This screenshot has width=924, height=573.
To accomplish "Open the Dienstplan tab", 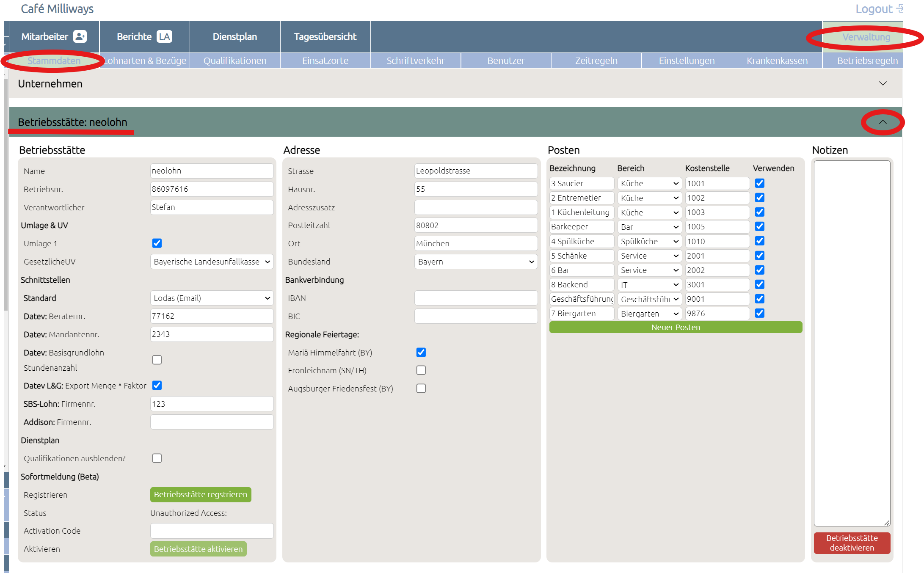I will [235, 37].
